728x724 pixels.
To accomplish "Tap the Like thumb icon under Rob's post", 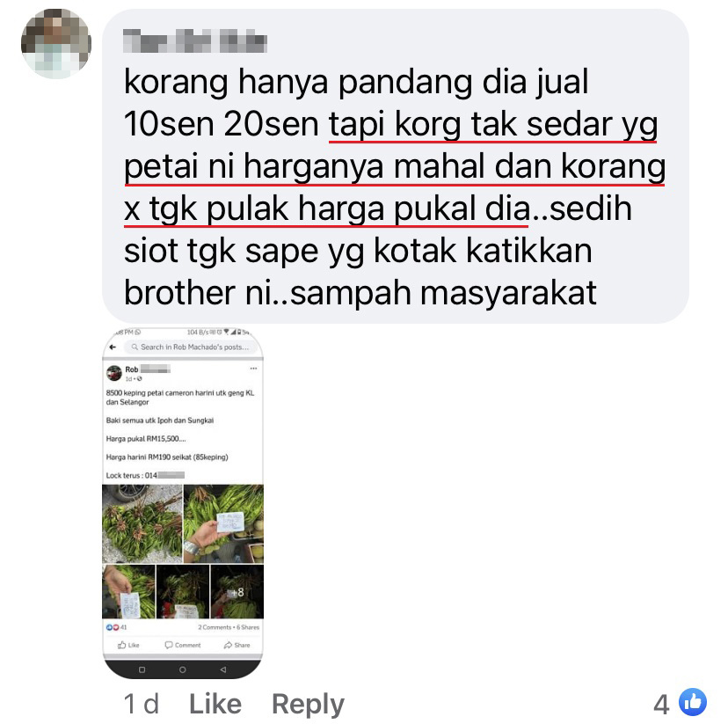I will click(121, 645).
